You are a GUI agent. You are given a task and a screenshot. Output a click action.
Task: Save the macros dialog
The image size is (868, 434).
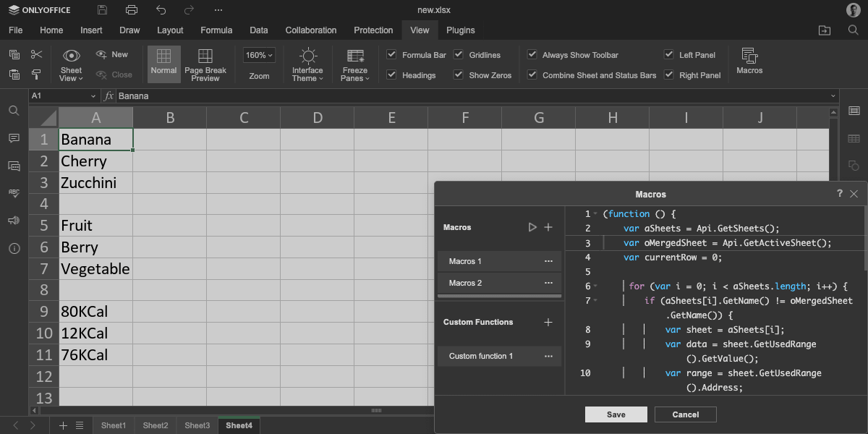616,414
